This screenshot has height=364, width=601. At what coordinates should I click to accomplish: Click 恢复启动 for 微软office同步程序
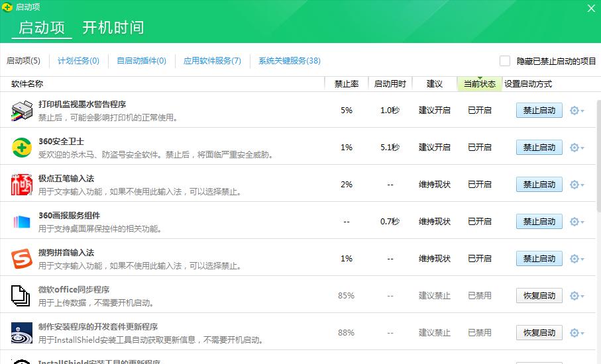click(x=539, y=296)
